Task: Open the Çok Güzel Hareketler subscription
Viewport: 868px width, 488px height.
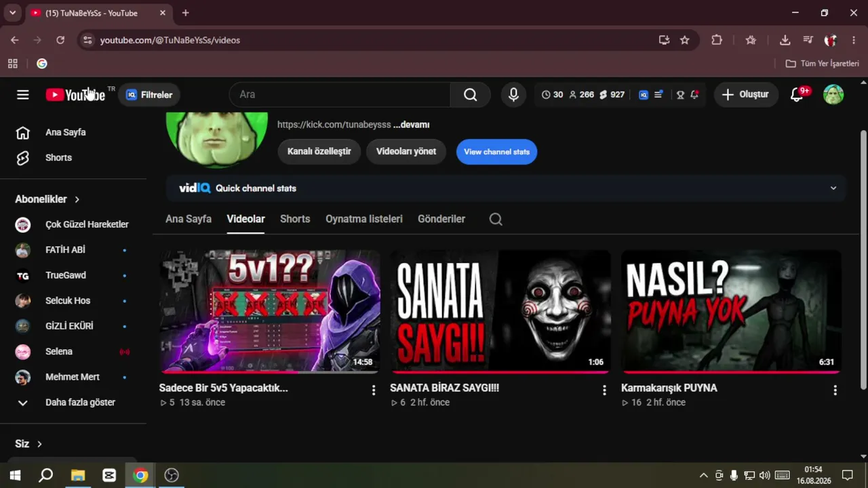Action: [x=73, y=224]
